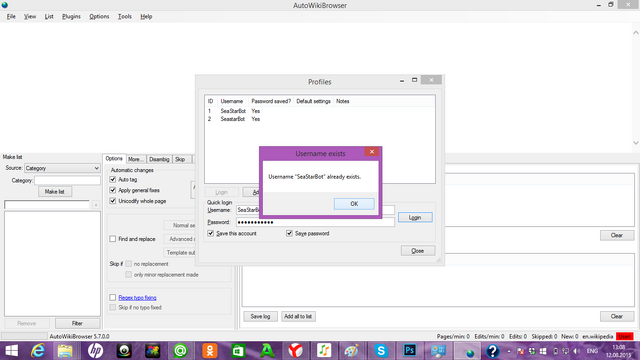640x360 pixels.
Task: Open the Help menu
Action: click(146, 17)
